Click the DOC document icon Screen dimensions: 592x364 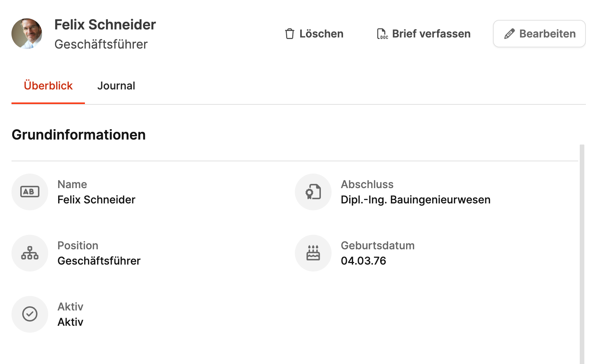382,34
